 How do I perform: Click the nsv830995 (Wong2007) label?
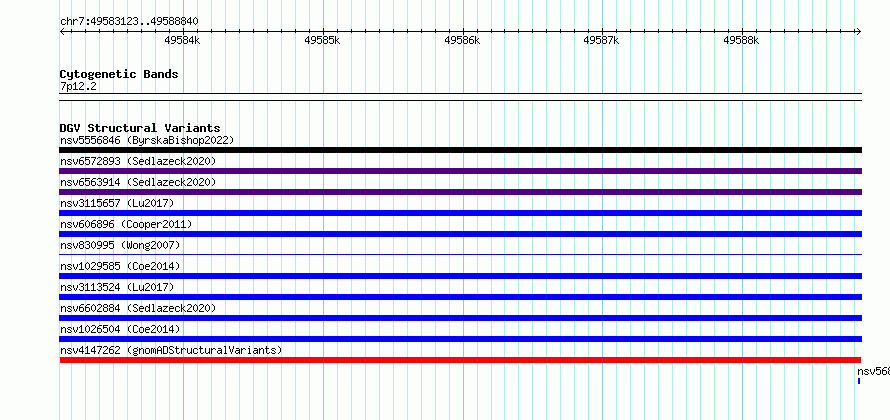[120, 245]
